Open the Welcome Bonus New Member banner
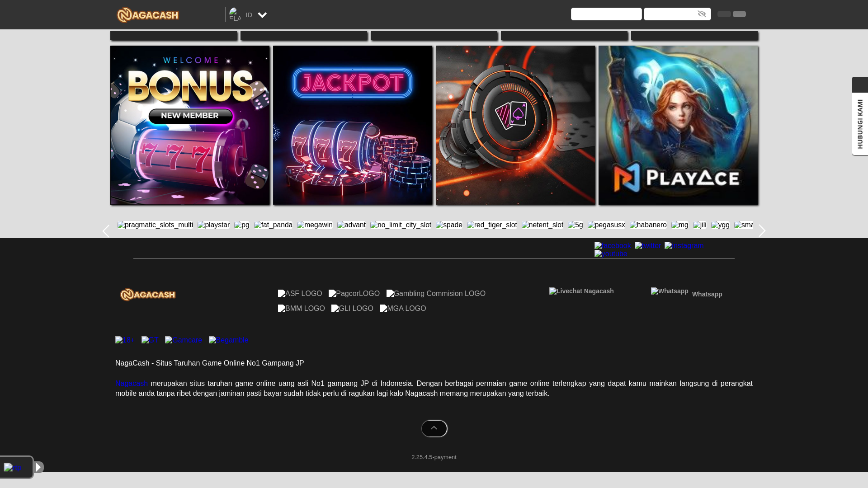This screenshot has height=488, width=868. pos(190,125)
